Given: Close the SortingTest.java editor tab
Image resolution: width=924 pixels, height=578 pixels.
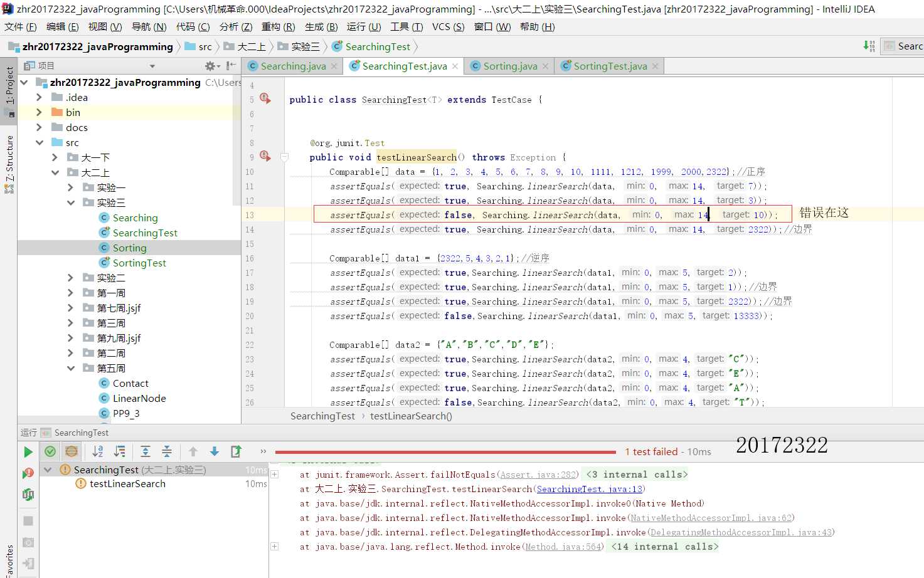Looking at the screenshot, I should pyautogui.click(x=656, y=66).
